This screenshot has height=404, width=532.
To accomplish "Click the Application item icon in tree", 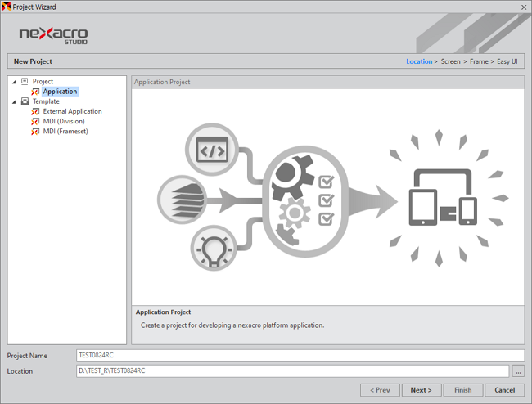I will [35, 92].
